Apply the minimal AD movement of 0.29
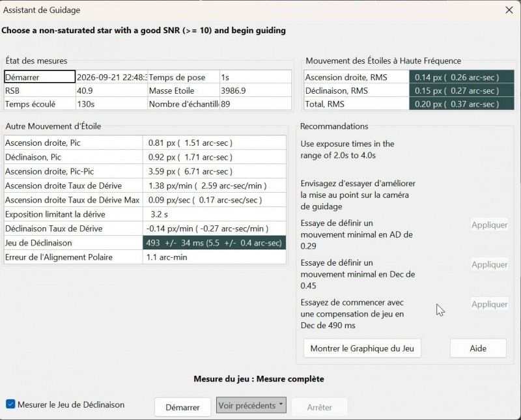Screen dimensions: 521x420 coord(490,225)
